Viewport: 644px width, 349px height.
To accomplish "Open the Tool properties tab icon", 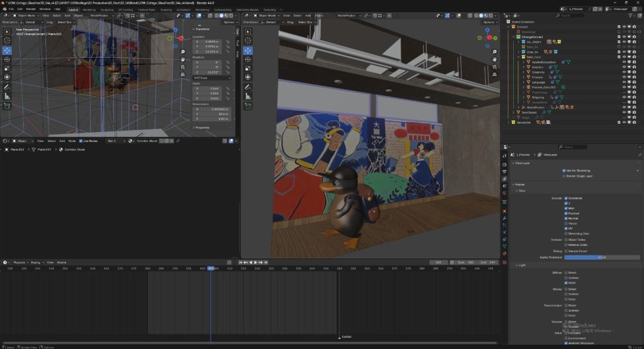I will coord(504,156).
